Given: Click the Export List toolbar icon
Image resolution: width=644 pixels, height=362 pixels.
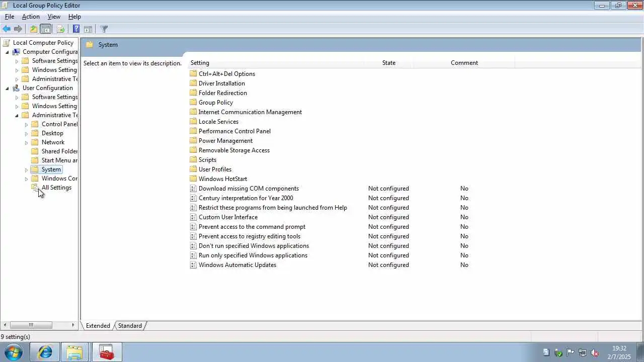Looking at the screenshot, I should click(60, 29).
